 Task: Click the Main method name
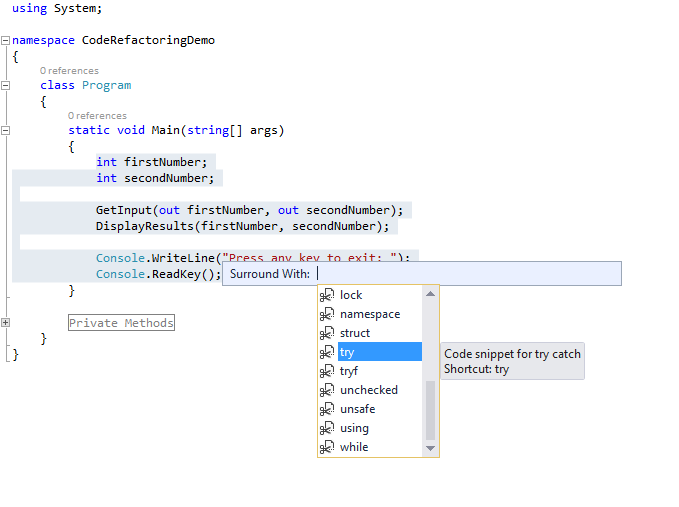[165, 130]
